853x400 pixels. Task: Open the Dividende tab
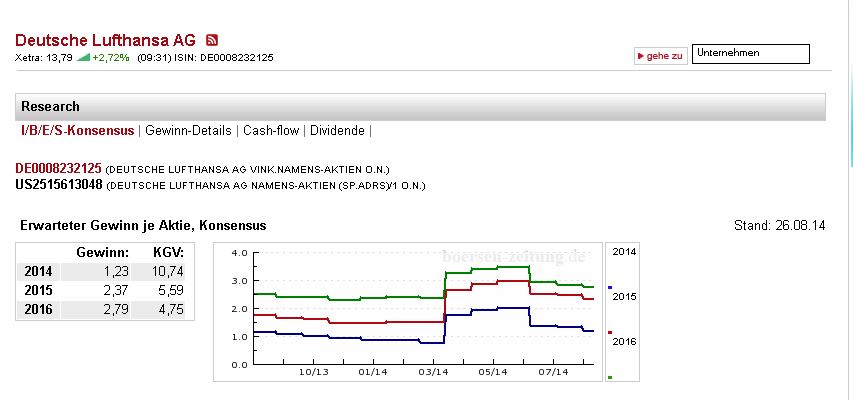point(337,131)
